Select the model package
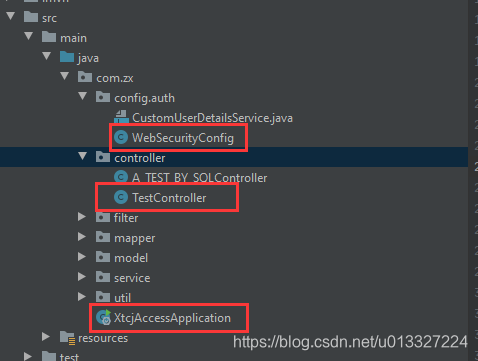Screen dimensions: 478x361 pos(131,258)
